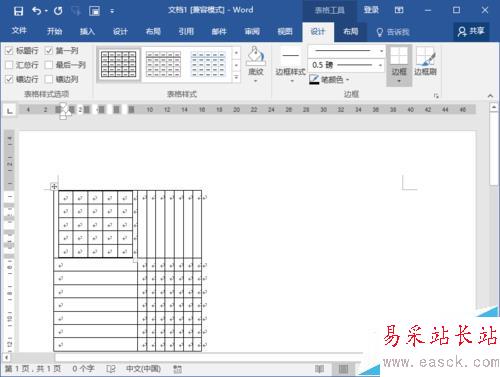Image resolution: width=500 pixels, height=377 pixels.
Task: Switch to the 开始 tab
Action: coord(54,31)
